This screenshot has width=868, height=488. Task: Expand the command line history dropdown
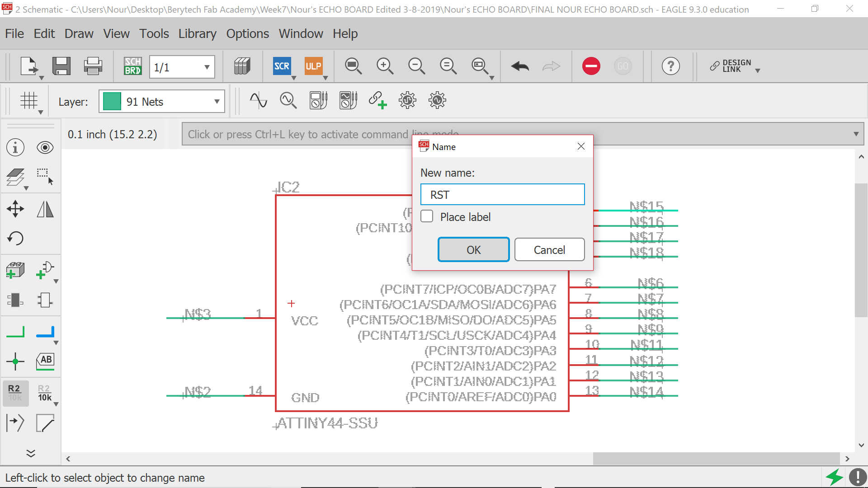[x=855, y=134]
